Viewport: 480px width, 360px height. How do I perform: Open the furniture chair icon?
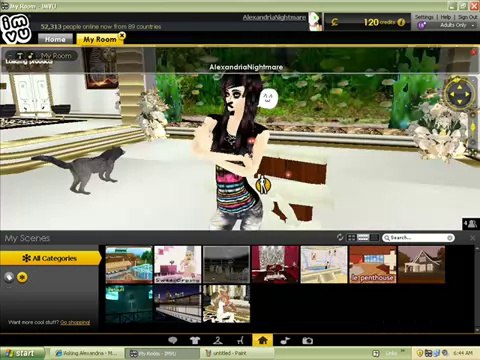[x=240, y=340]
